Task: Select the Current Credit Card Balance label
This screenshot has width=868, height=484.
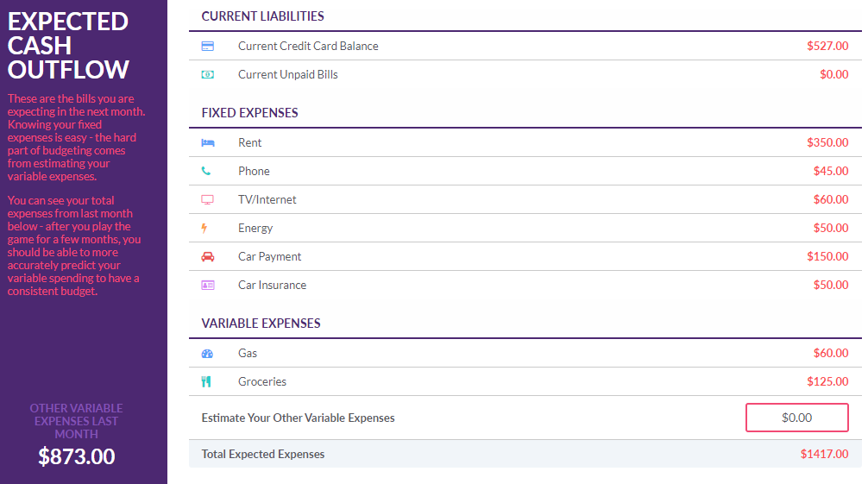Action: point(308,46)
